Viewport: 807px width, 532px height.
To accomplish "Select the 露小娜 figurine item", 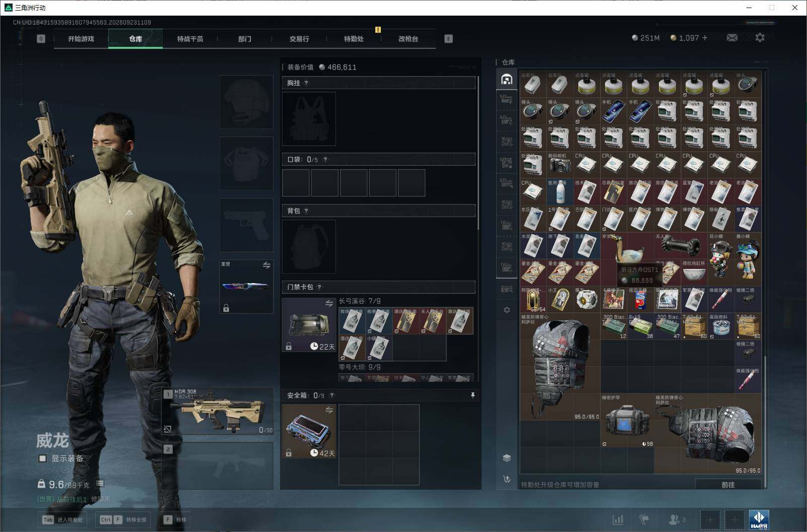I will pos(748,258).
